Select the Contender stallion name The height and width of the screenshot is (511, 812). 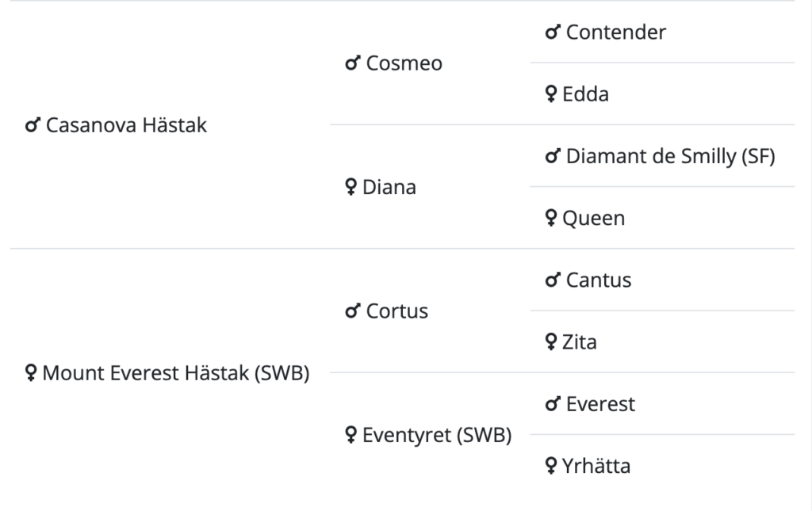tap(616, 32)
